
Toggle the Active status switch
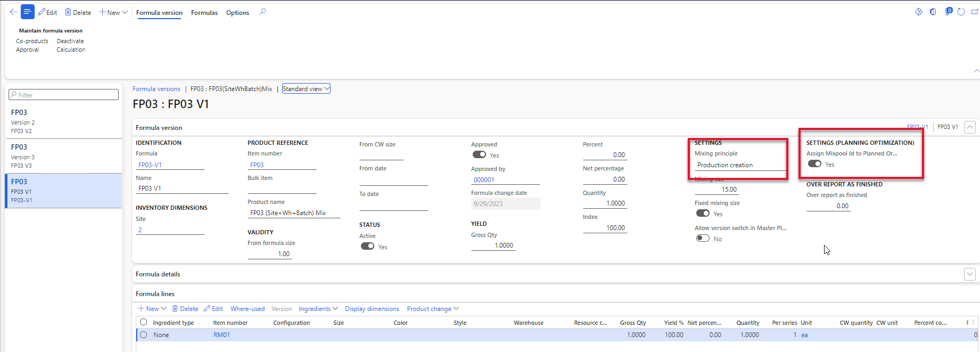pyautogui.click(x=367, y=246)
